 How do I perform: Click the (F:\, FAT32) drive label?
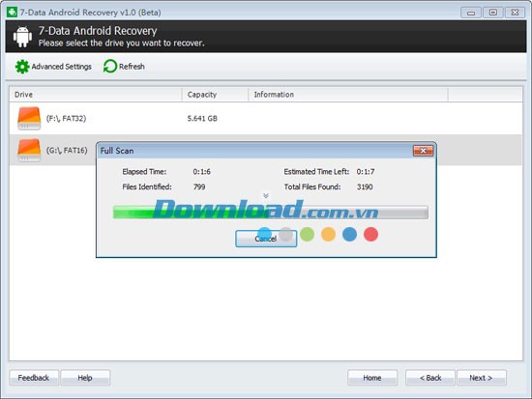click(66, 118)
